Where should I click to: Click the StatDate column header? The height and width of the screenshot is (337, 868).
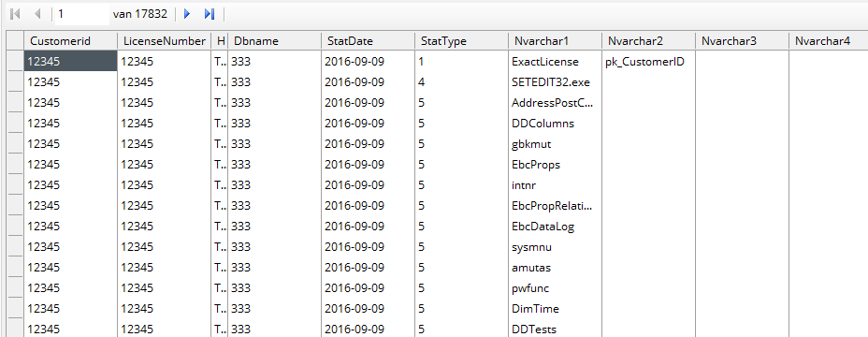pyautogui.click(x=369, y=41)
